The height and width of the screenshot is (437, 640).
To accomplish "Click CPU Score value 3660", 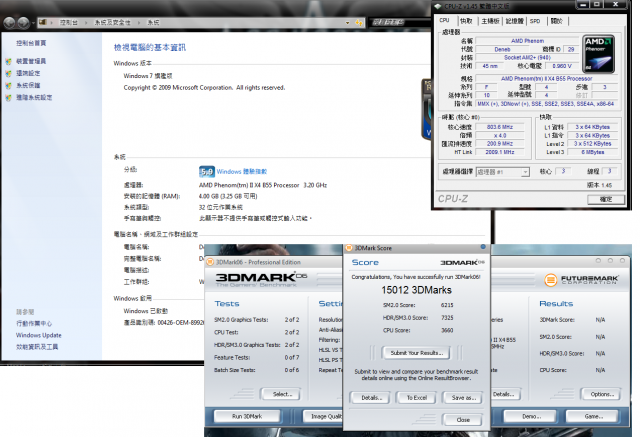I will click(447, 331).
